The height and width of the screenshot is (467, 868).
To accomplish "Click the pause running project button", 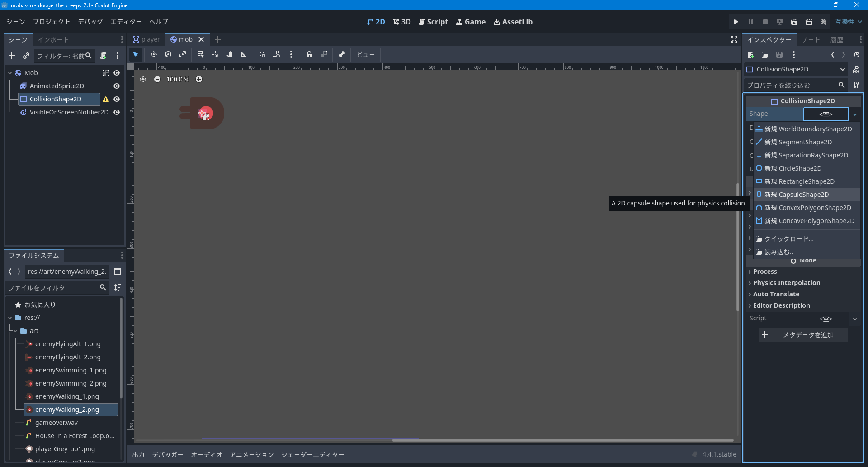I will coord(750,22).
